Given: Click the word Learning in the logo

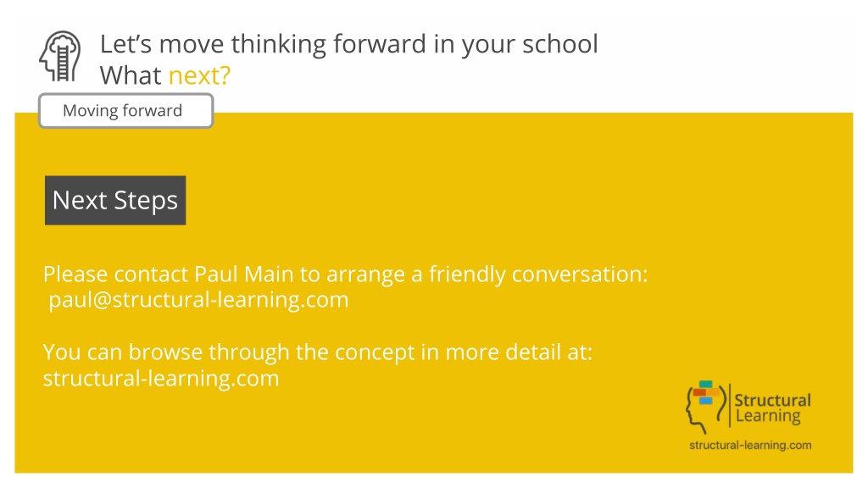Looking at the screenshot, I should click(x=768, y=416).
